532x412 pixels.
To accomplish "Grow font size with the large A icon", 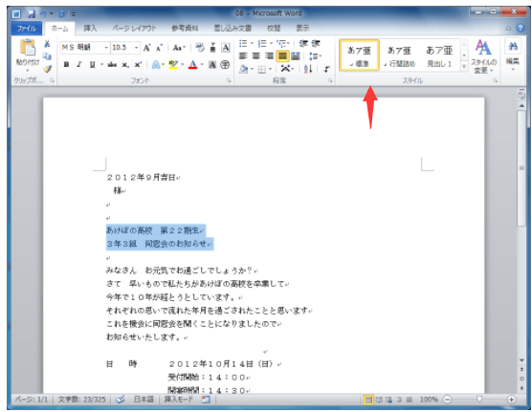I will pos(146,48).
